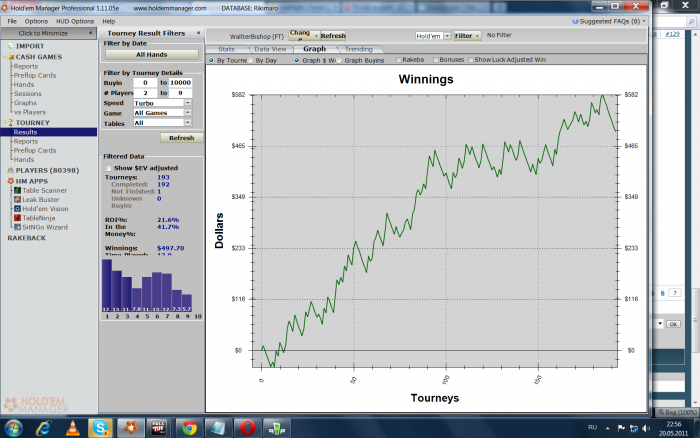Viewport: 700px width, 438px height.
Task: Enable the Bonuses checkbox
Action: 436,60
